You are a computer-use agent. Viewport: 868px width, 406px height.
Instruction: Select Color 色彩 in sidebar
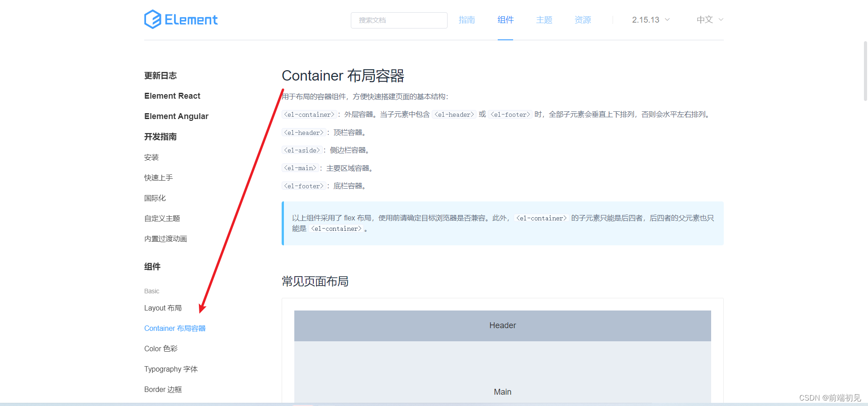point(161,349)
